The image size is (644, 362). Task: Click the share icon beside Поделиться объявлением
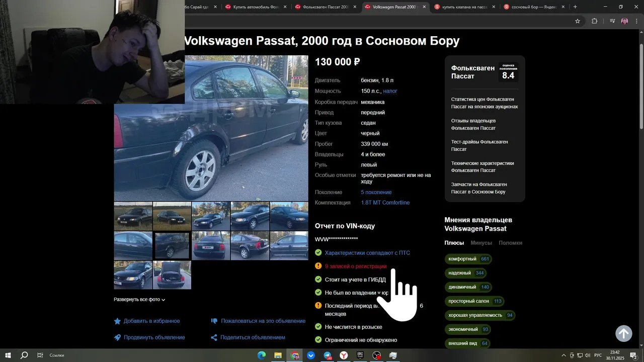click(214, 337)
